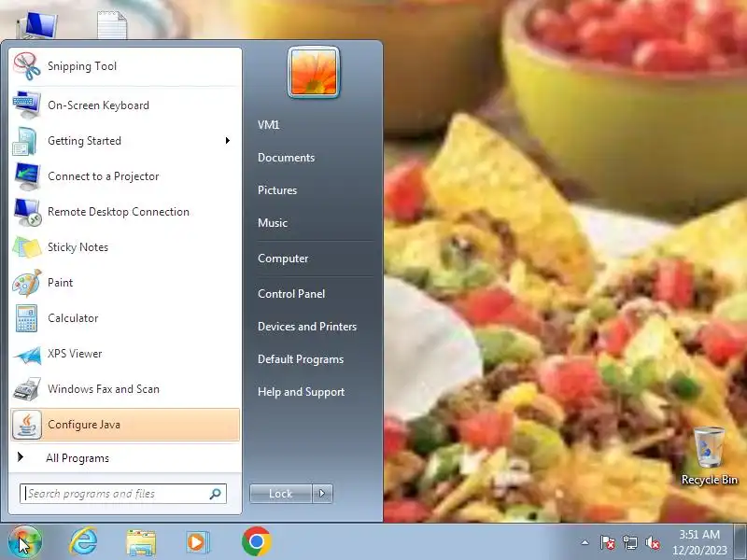Select the Remote Desktop Connection label
747x560 pixels.
click(119, 212)
